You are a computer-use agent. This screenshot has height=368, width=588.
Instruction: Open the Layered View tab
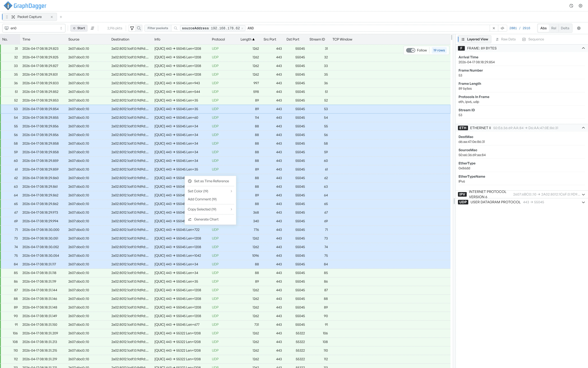475,39
